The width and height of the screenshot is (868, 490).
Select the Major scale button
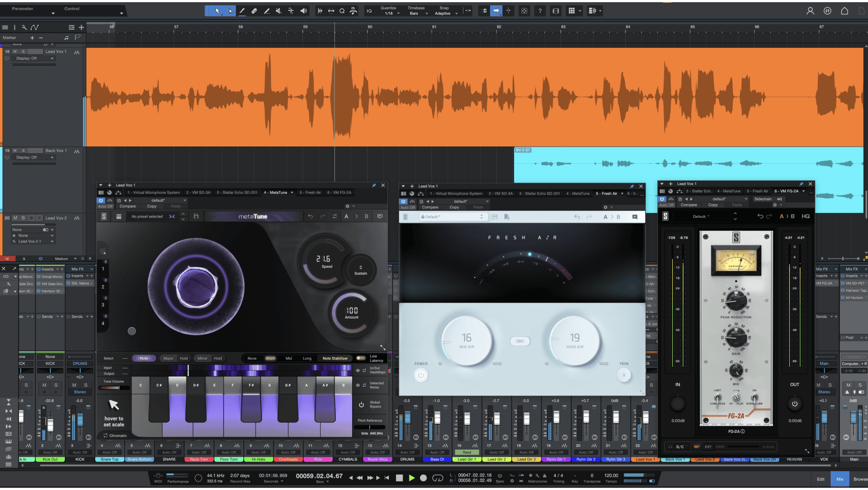(168, 358)
